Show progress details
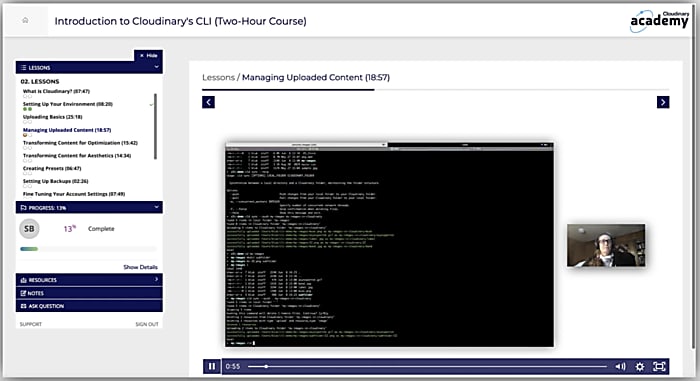Screen dimensions: 700x381 [141, 267]
